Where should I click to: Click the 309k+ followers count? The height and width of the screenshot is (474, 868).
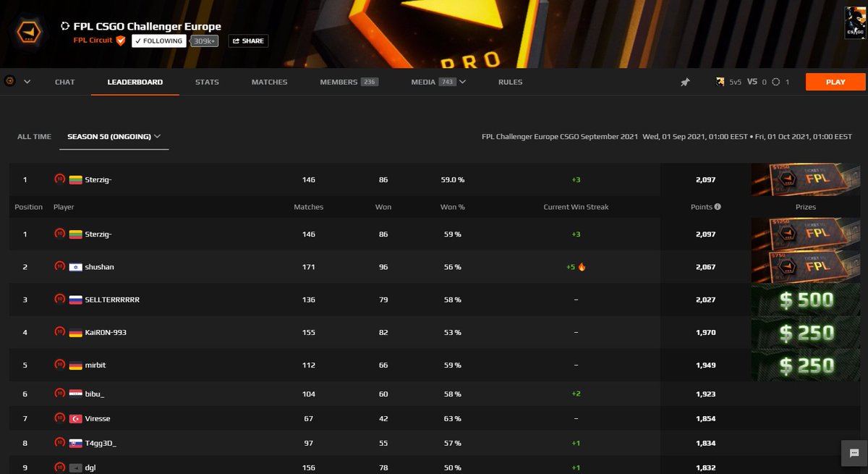pos(206,41)
